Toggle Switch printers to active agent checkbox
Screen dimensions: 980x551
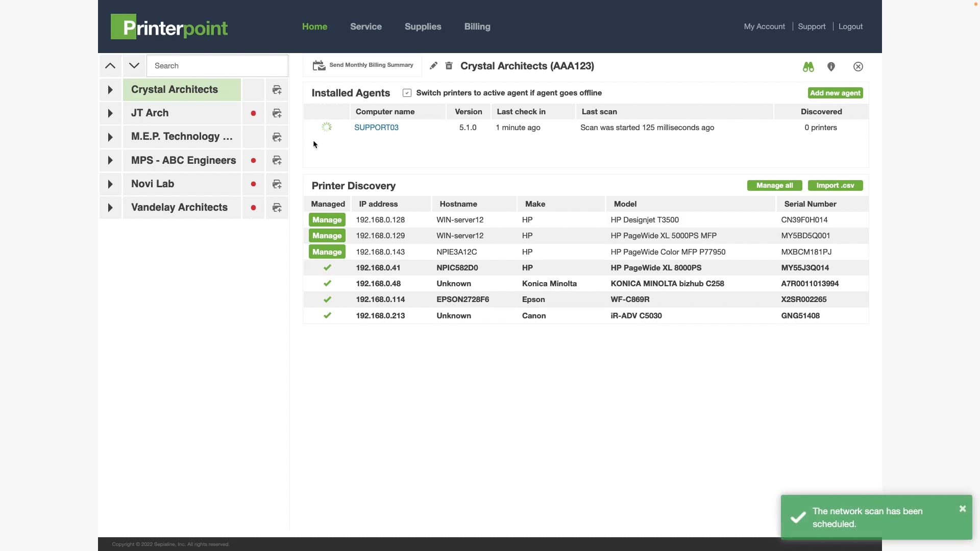click(407, 93)
